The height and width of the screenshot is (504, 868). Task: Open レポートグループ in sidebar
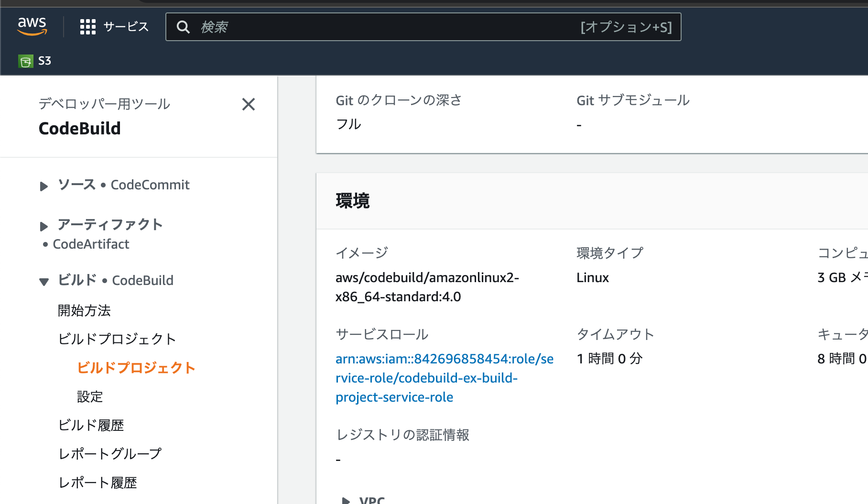click(x=110, y=454)
